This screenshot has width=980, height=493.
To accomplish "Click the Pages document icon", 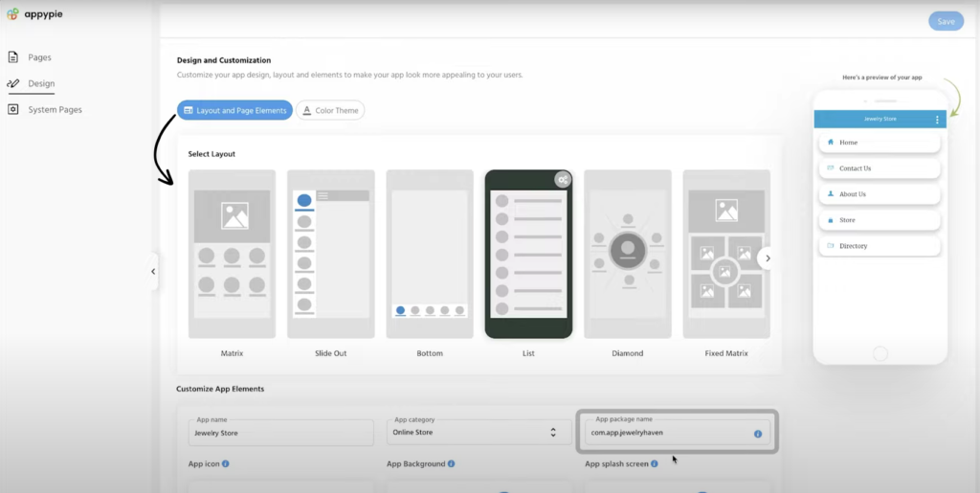I will [12, 57].
